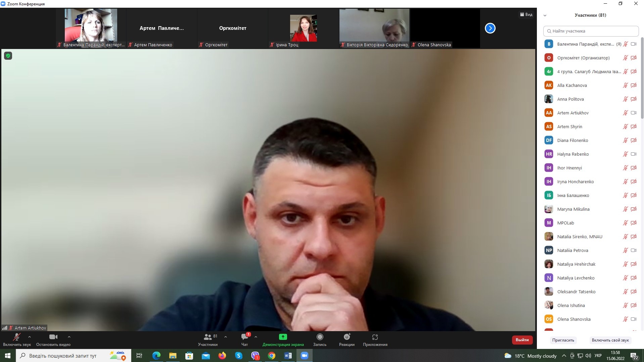Toggle microphone for Валентина Парандій in list
The width and height of the screenshot is (644, 362).
625,44
